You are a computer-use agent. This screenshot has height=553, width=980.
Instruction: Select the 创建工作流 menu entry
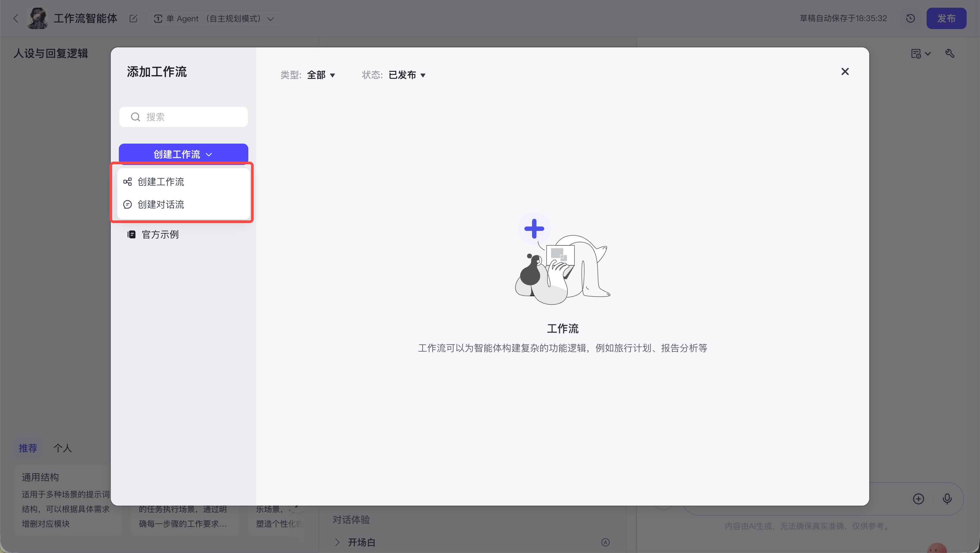183,182
